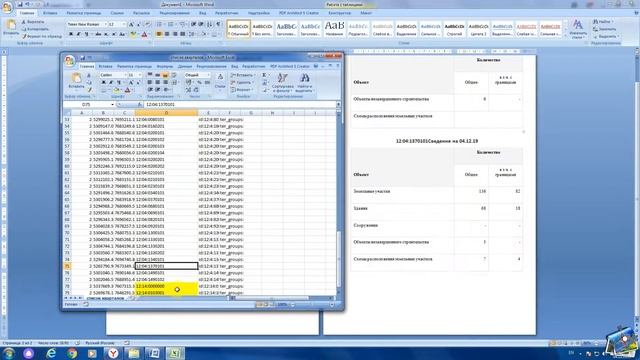640x360 pixels.
Task: Click the Excel fill color button
Action: (117, 90)
